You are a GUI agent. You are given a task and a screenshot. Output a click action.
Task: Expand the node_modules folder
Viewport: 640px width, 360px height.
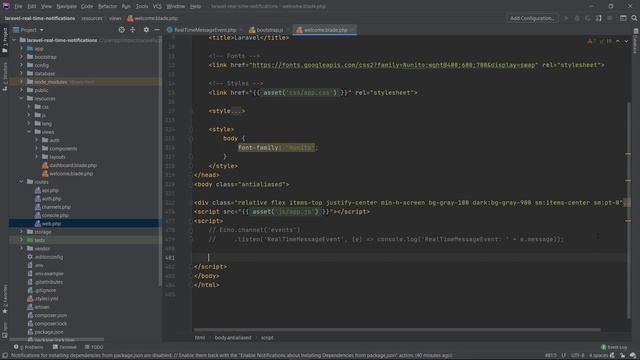(22, 82)
